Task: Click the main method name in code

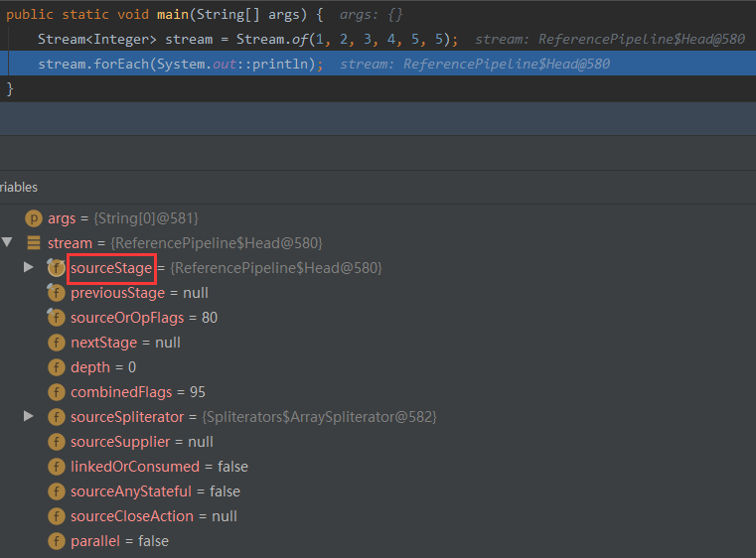Action: coord(173,15)
